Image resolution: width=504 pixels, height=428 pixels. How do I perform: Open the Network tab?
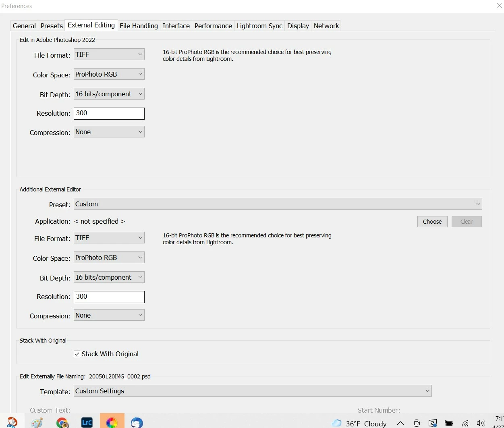(x=326, y=26)
